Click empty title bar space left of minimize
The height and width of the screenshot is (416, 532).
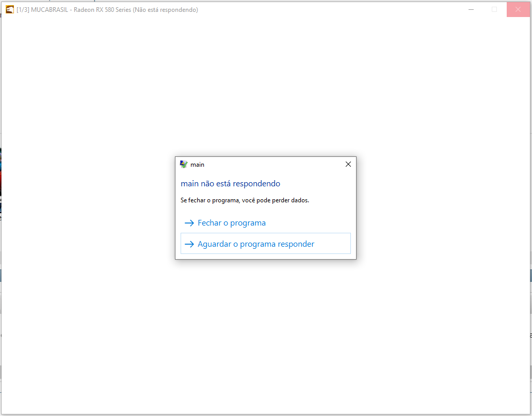tap(335, 9)
